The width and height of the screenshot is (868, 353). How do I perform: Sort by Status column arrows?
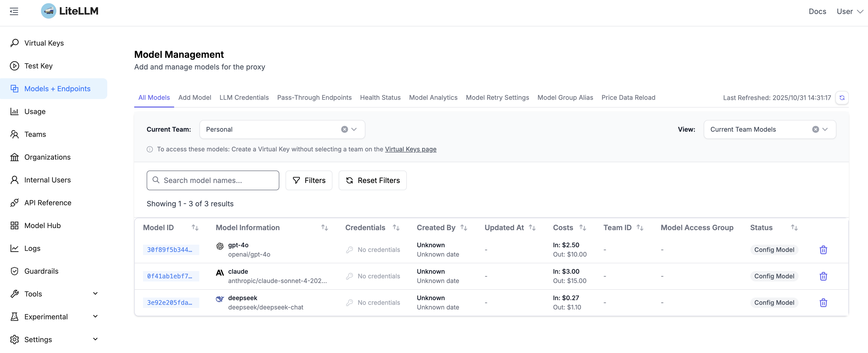pos(794,228)
